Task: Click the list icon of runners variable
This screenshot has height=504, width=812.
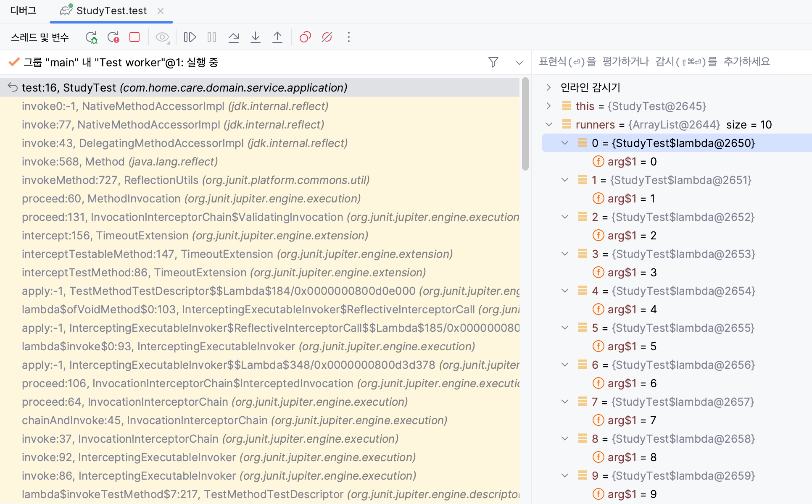Action: [566, 124]
